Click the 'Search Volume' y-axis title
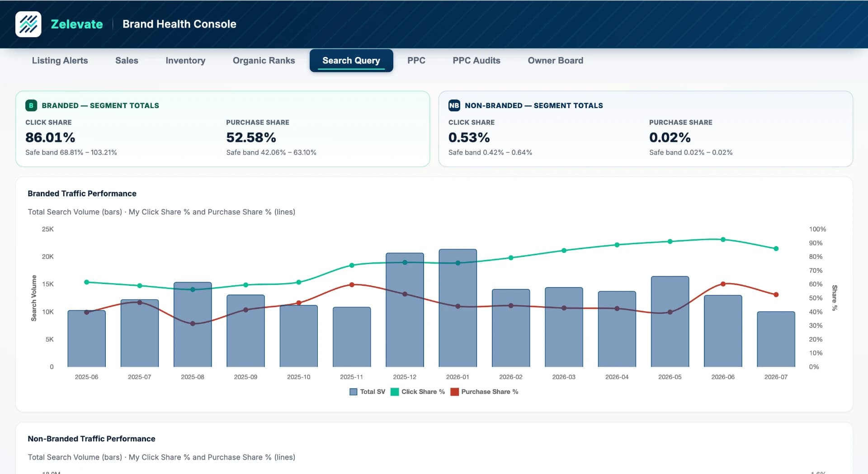This screenshot has height=474, width=868. (34, 298)
